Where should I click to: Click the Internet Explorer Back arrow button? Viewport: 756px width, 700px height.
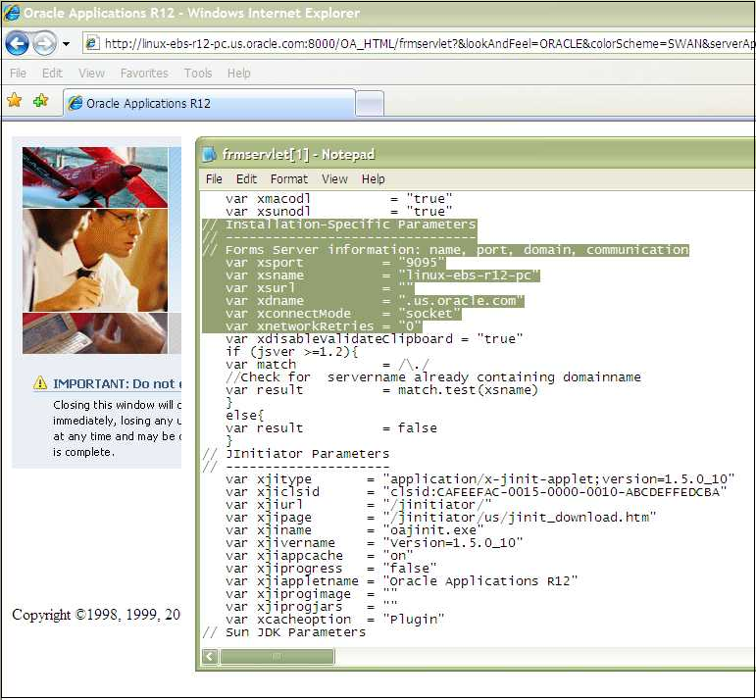pos(17,43)
